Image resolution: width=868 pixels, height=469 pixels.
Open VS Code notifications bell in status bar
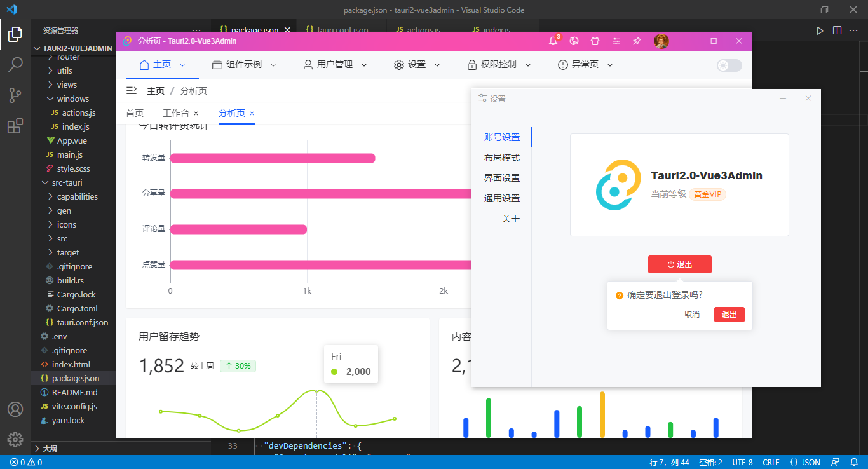coord(855,462)
